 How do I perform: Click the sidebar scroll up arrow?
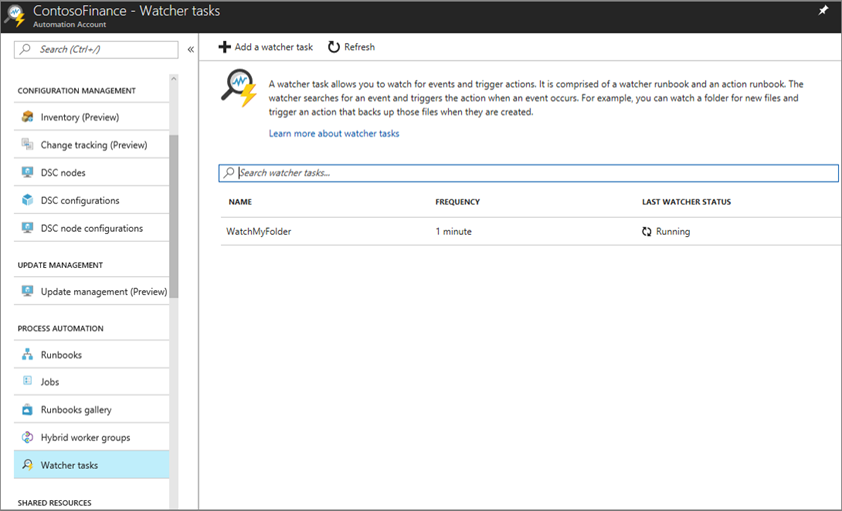[x=173, y=79]
